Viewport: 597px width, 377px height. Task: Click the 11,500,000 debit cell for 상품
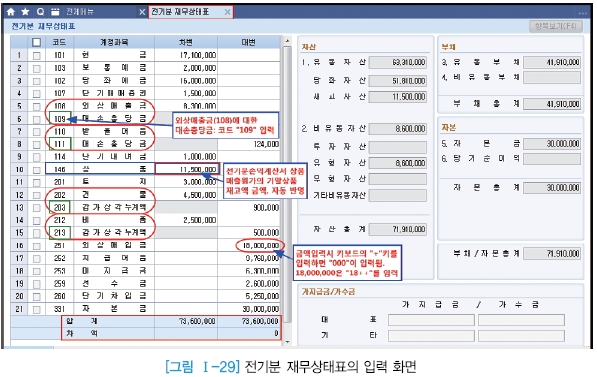(x=187, y=169)
